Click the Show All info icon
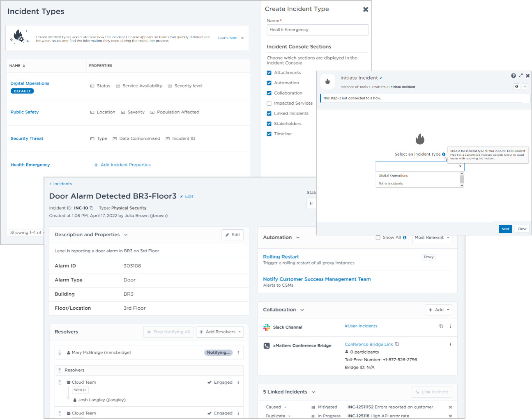Screen dimensions: 532x419 405,237
